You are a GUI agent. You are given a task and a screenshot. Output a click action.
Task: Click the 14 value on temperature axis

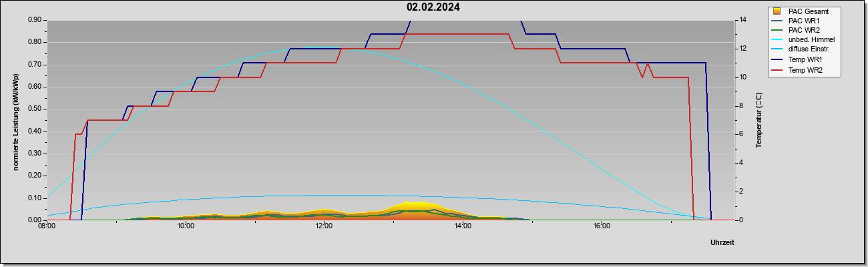pyautogui.click(x=742, y=20)
